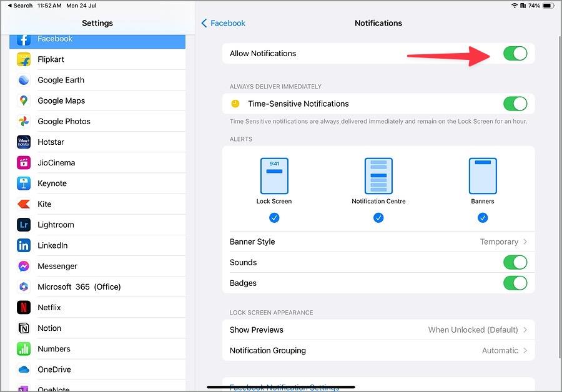This screenshot has width=562, height=392.
Task: Open Lightroom settings entry
Action: point(97,225)
